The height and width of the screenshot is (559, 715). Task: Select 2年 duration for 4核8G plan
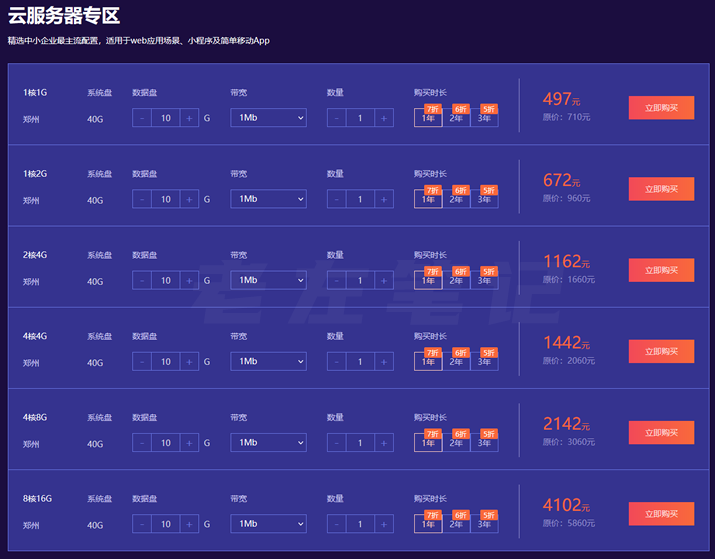[x=456, y=442]
